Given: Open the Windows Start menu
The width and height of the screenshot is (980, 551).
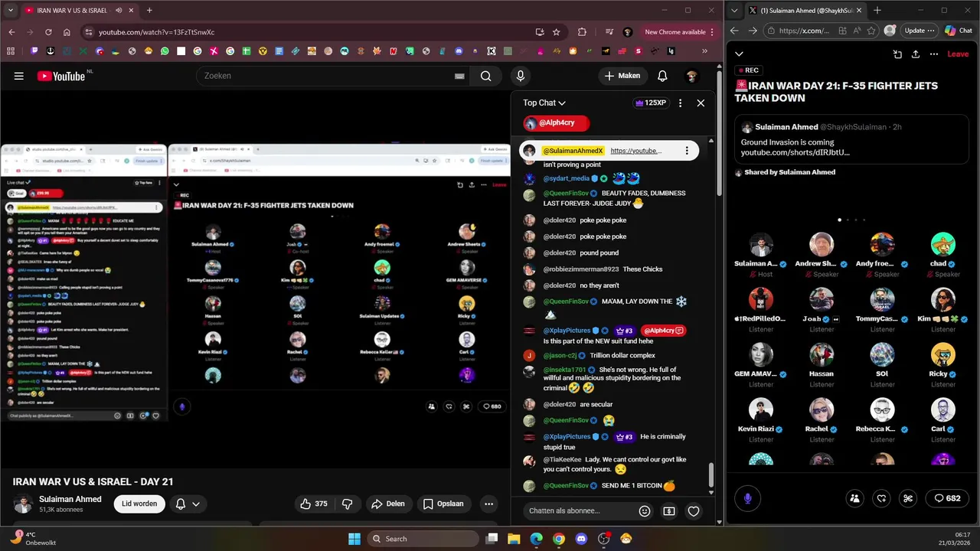Looking at the screenshot, I should [x=354, y=539].
